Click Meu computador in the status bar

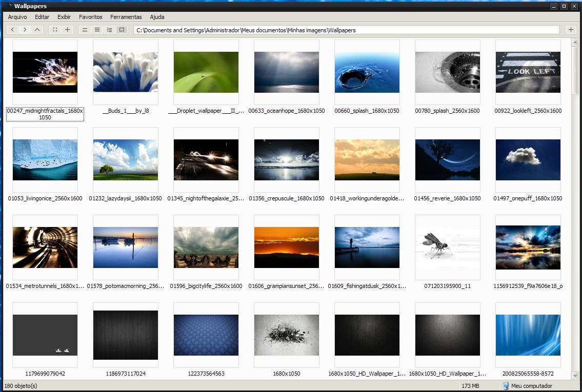531,386
